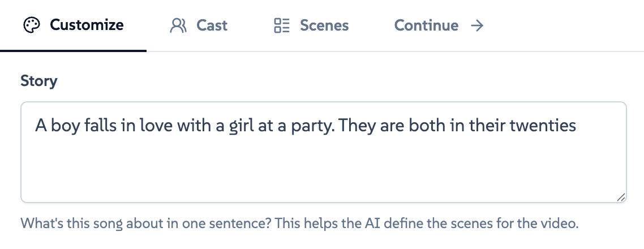Click the people icon beside Cast
644x249 pixels.
coord(178,25)
